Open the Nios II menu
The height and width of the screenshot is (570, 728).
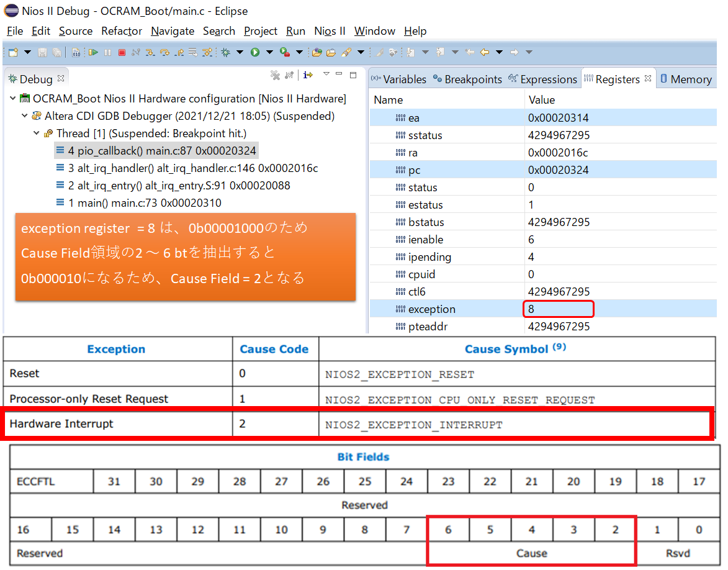330,31
